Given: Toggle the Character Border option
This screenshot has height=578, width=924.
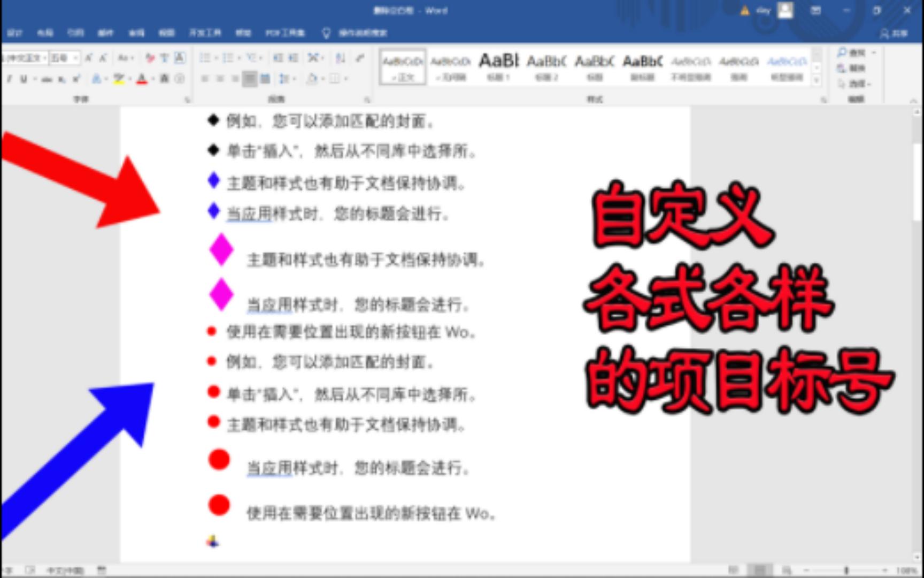Looking at the screenshot, I should pyautogui.click(x=180, y=58).
